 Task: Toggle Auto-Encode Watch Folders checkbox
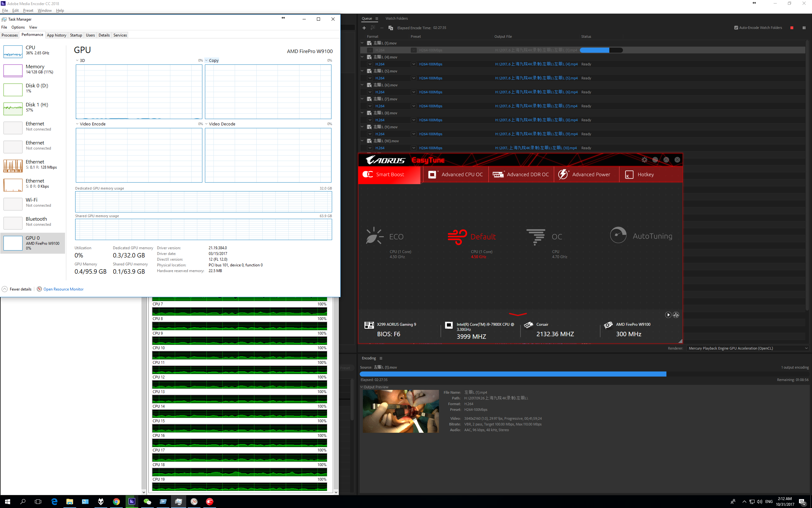(736, 28)
